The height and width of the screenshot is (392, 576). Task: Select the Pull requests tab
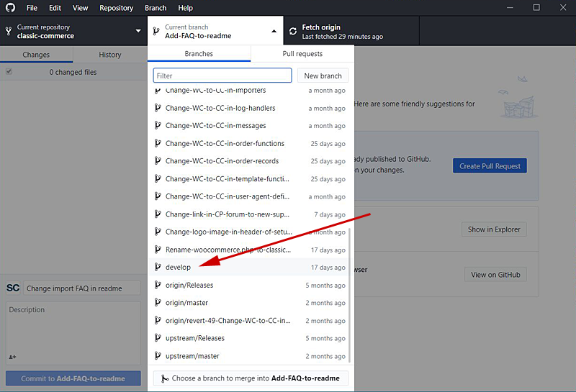(x=302, y=54)
